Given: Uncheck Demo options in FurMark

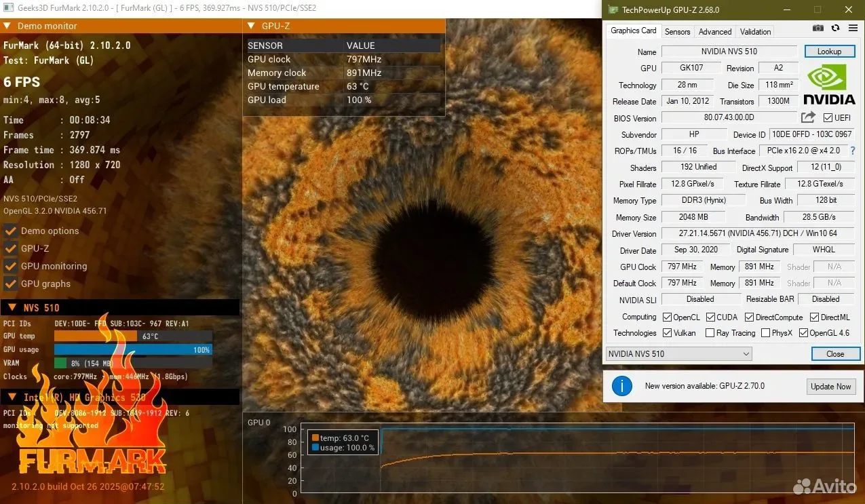Looking at the screenshot, I should pyautogui.click(x=11, y=231).
